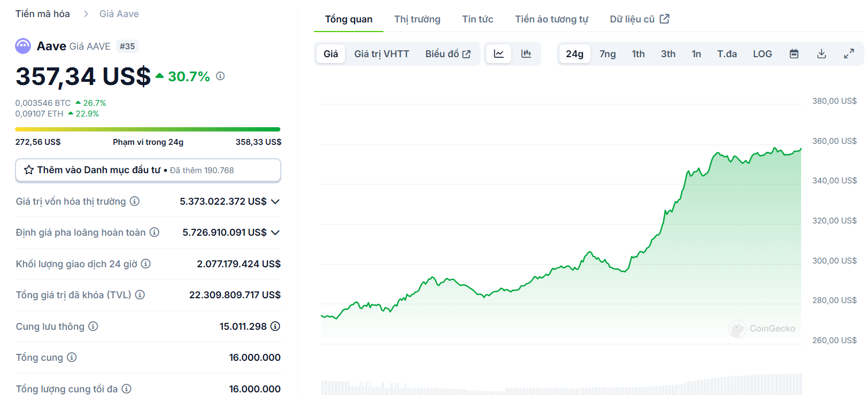Open info icon beside 15.011.298 supply value
Viewport: 868px width, 395px height.
(x=275, y=326)
